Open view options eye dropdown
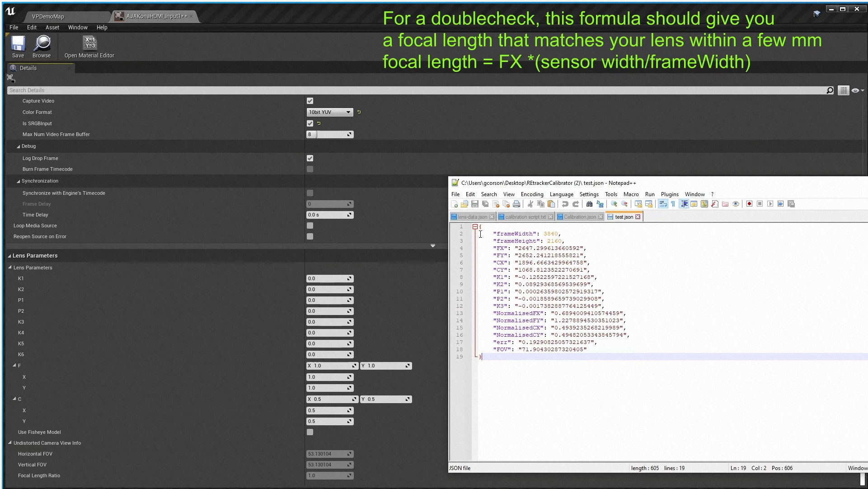868x489 pixels. tap(858, 90)
